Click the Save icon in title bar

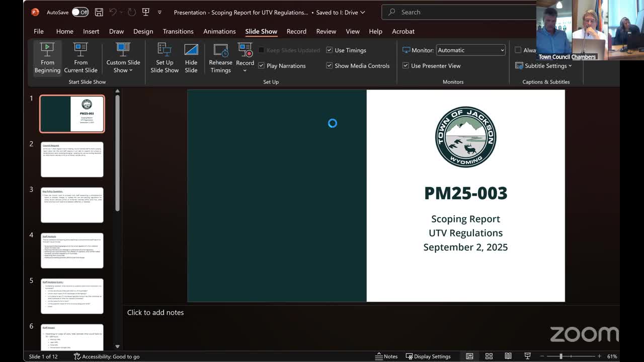click(x=99, y=12)
